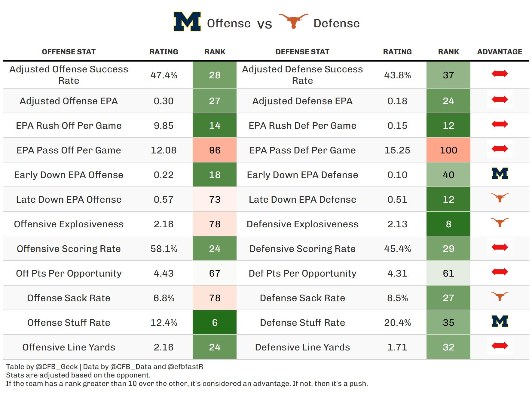Click the salmon-colored rank 96 cell
Image resolution: width=532 pixels, height=394 pixels.
(215, 150)
